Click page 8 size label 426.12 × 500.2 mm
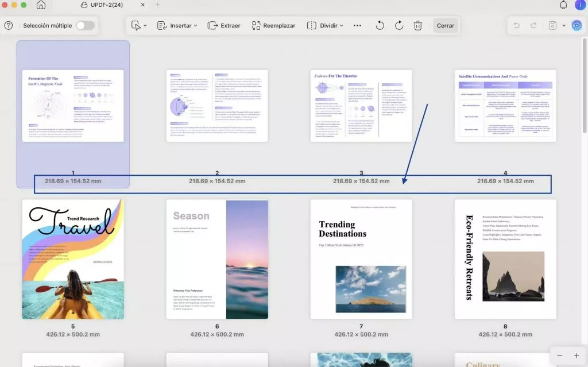 (505, 334)
